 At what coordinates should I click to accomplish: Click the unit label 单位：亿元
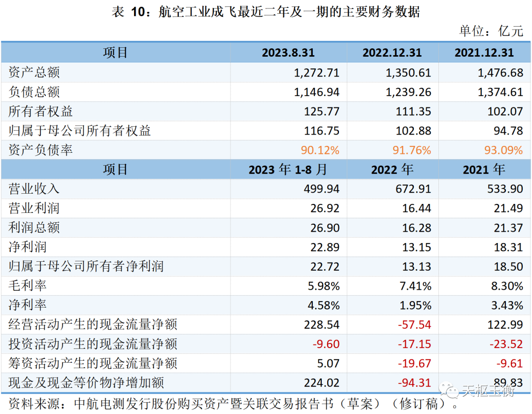(x=491, y=31)
